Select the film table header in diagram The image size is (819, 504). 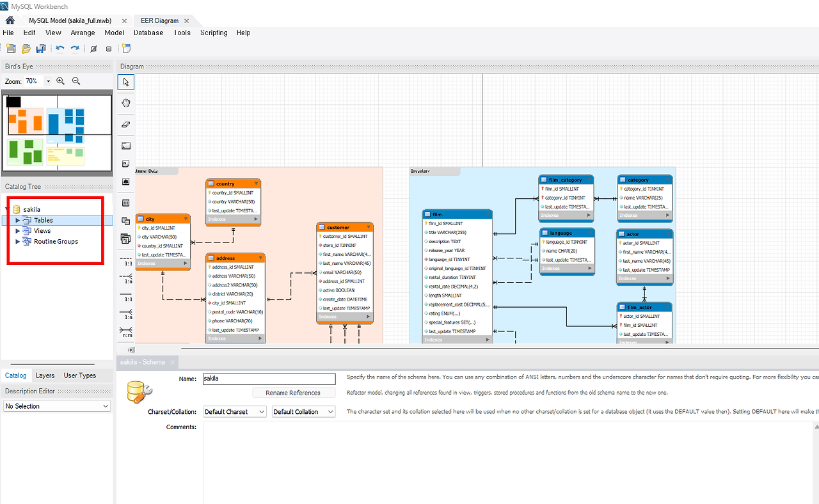(457, 214)
